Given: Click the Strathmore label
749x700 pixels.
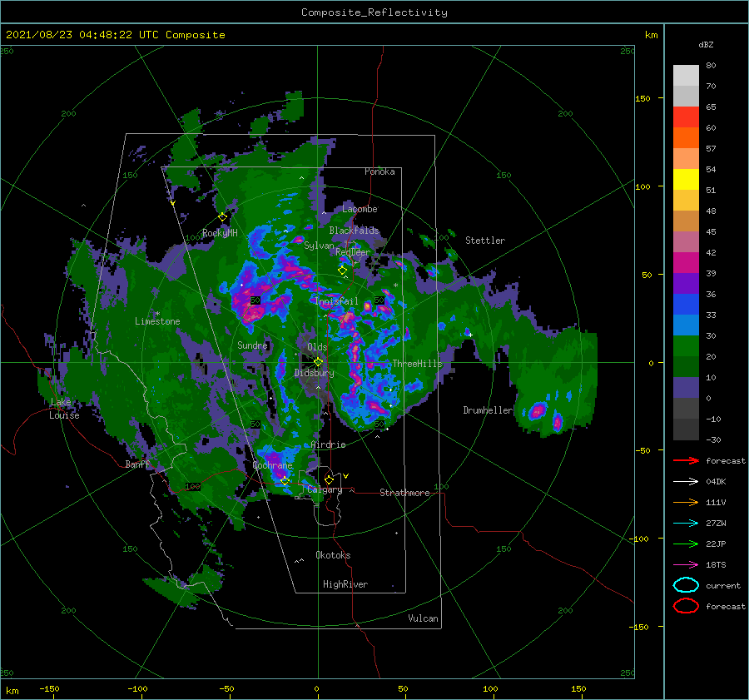Looking at the screenshot, I should (404, 493).
